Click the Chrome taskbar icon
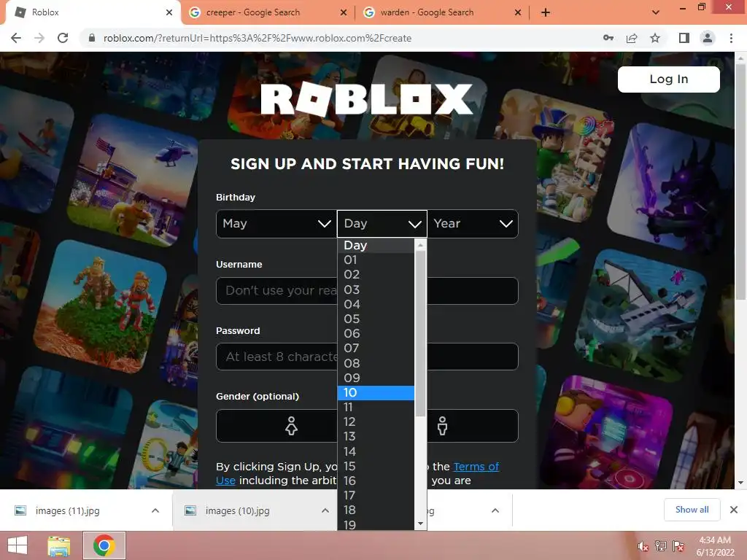 pos(104,545)
